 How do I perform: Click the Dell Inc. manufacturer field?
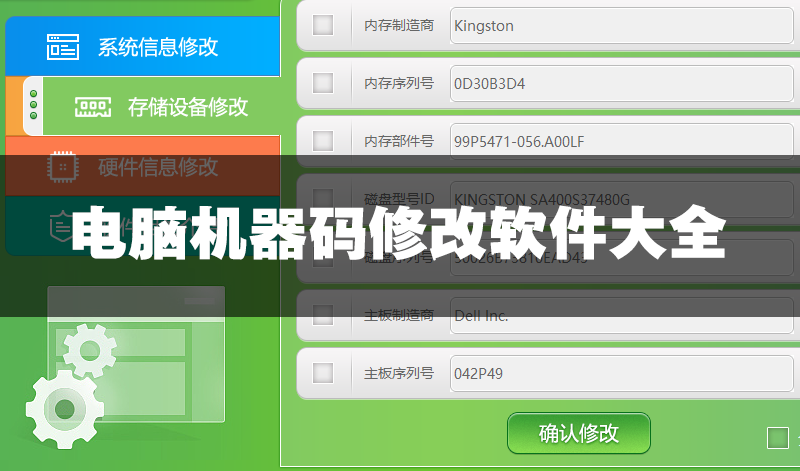(621, 315)
